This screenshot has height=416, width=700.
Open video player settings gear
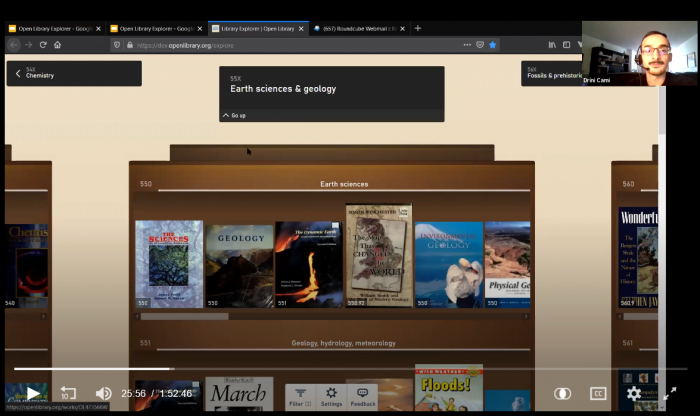(x=633, y=393)
